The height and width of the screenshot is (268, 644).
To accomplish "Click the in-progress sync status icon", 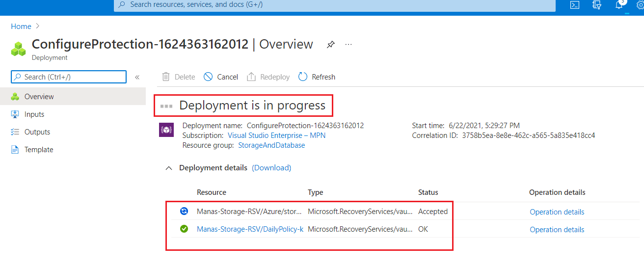I will 184,211.
